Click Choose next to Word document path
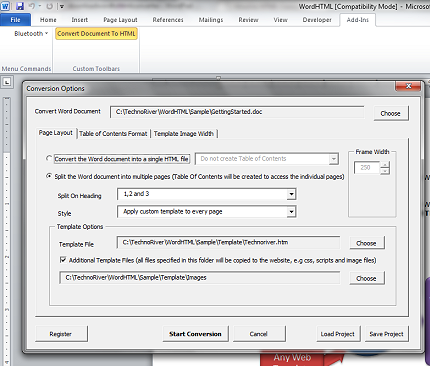Screen dimensions: 430x366 click(391, 113)
